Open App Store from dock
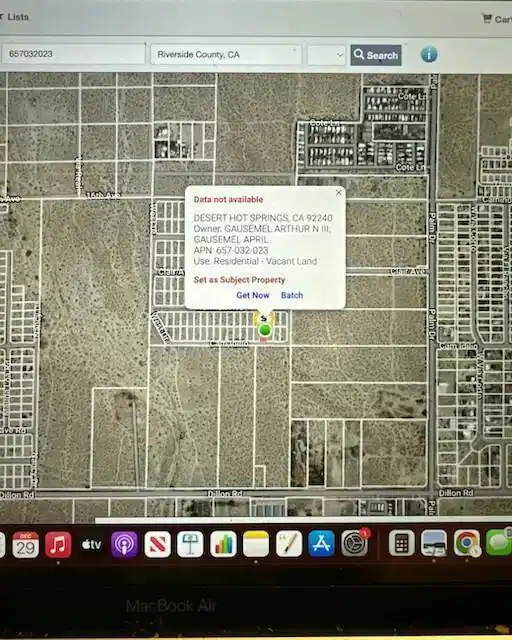 click(x=321, y=544)
